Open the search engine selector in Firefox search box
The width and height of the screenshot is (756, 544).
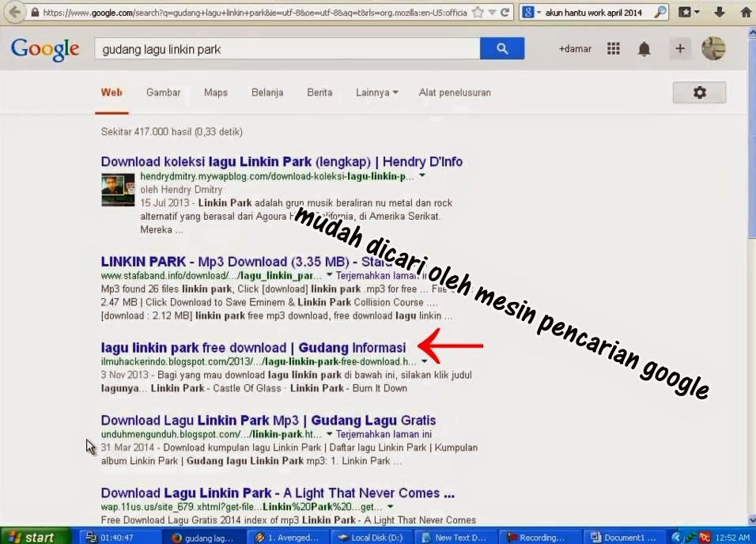pyautogui.click(x=531, y=13)
